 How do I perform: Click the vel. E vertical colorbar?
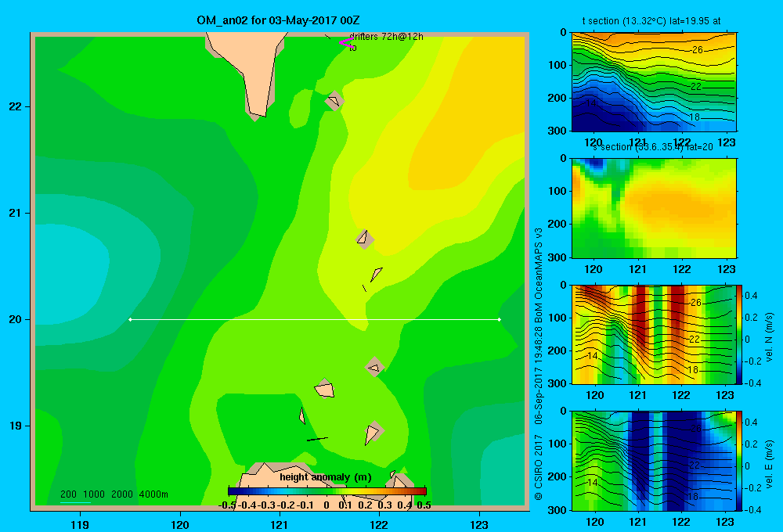[740, 461]
